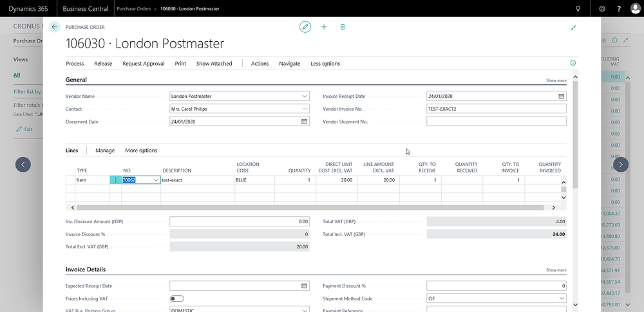The height and width of the screenshot is (312, 644).
Task: Open help question mark icon
Action: [620, 8]
